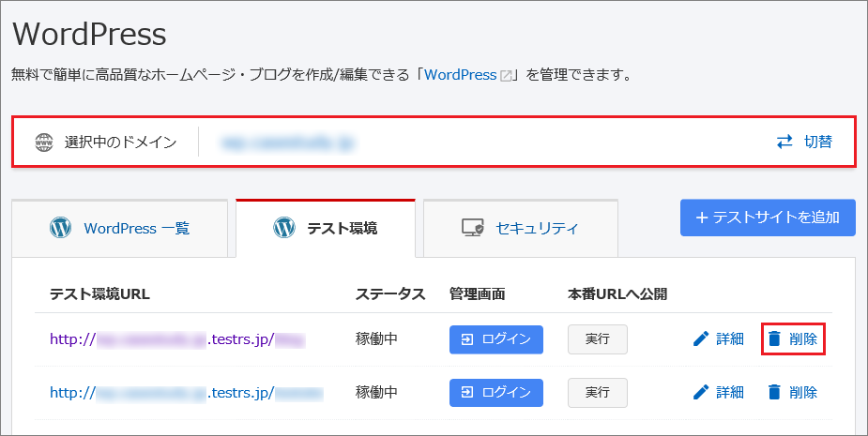Click the trash icon in the first row
Viewport: 868px width, 436px height.
(x=774, y=338)
